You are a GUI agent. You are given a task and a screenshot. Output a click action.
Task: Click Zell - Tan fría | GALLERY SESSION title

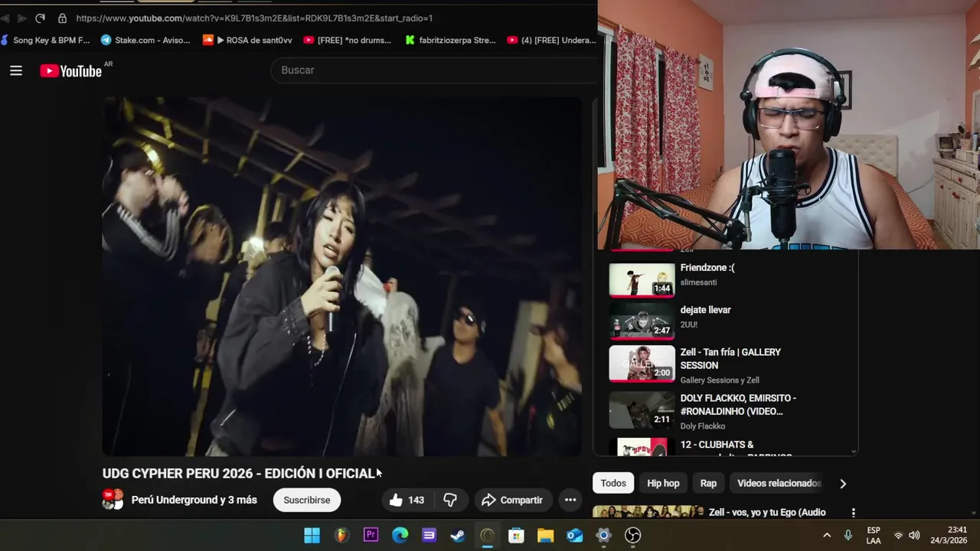tap(730, 359)
